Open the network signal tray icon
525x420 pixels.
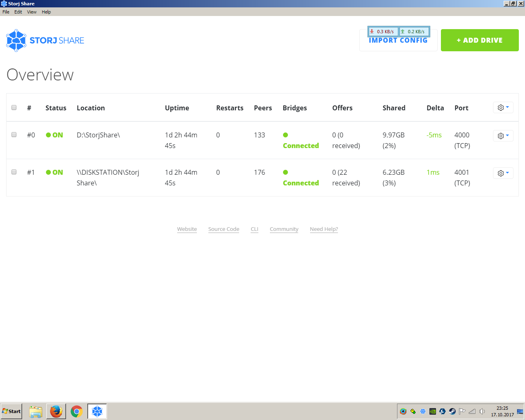(x=472, y=411)
